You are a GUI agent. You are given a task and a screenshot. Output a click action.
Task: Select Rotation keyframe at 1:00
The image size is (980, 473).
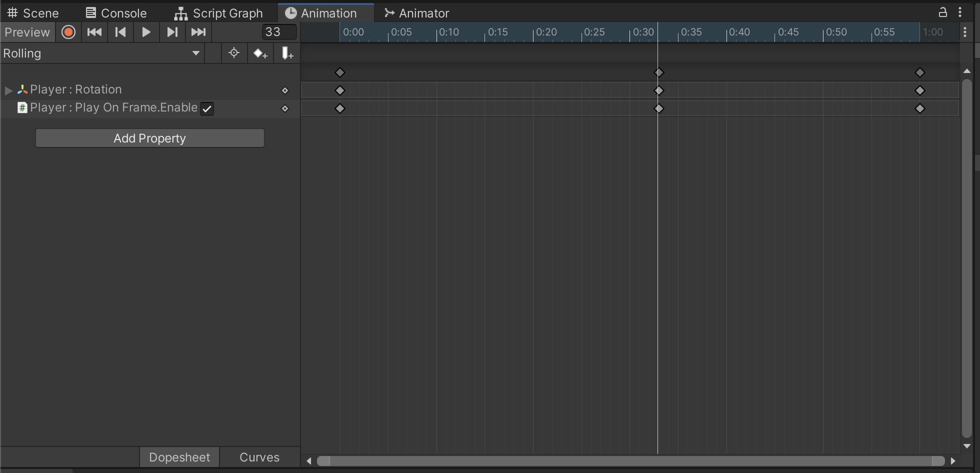pos(920,90)
